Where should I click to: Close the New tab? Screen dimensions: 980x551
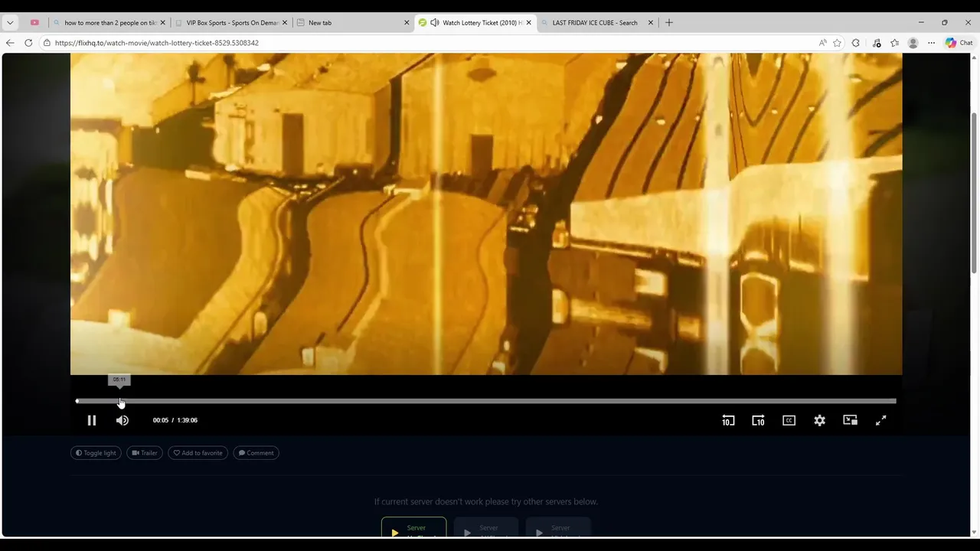(407, 23)
